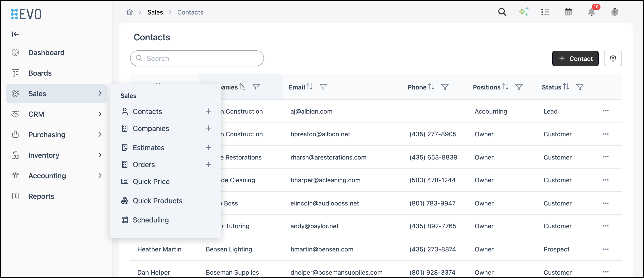Open row menu for elincoln@audioboss.net
Image resolution: width=644 pixels, height=278 pixels.
(x=605, y=203)
